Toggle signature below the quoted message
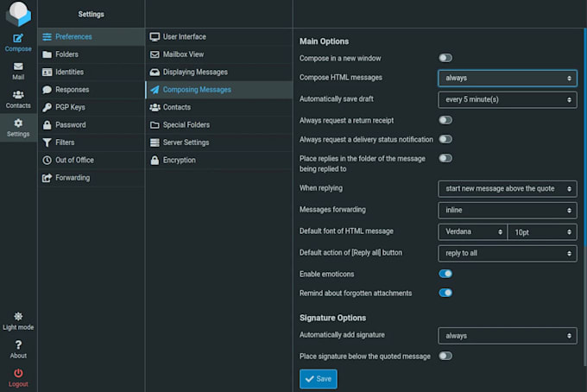587x392 pixels. pos(445,356)
